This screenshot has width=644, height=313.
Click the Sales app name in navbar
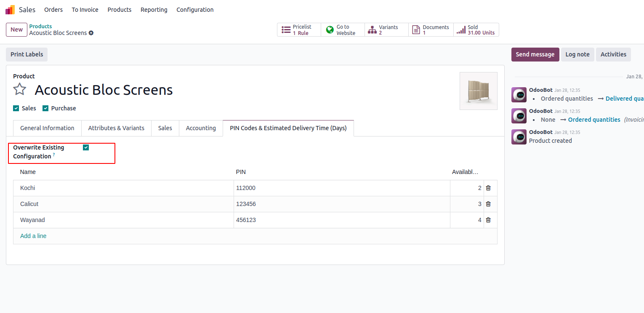[x=27, y=10]
